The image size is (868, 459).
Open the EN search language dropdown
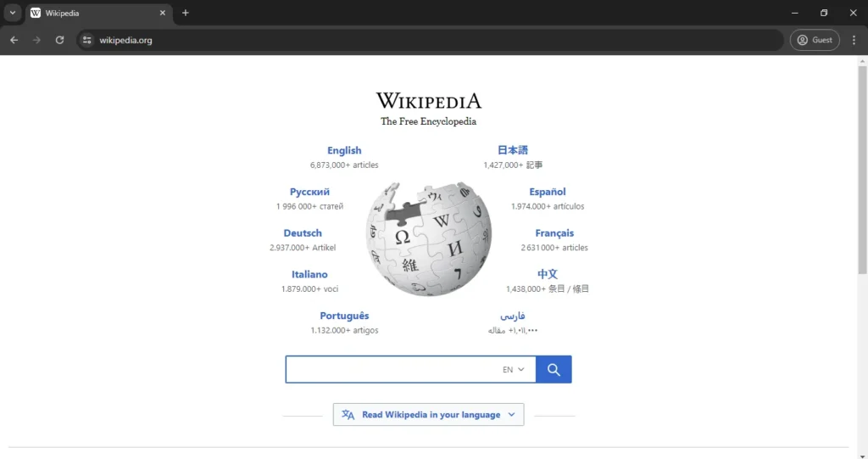(513, 370)
